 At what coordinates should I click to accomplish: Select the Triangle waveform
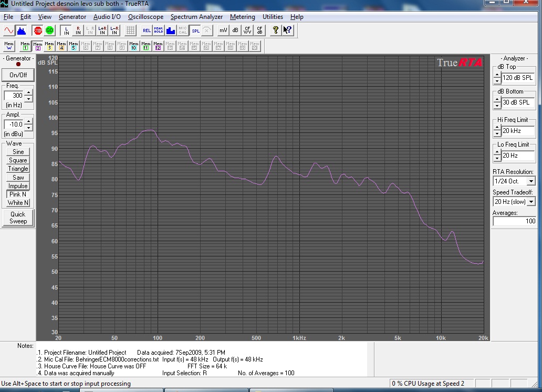pos(18,169)
